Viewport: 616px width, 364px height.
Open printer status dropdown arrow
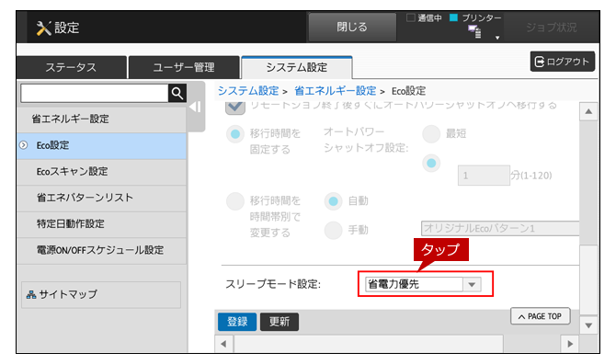[497, 38]
